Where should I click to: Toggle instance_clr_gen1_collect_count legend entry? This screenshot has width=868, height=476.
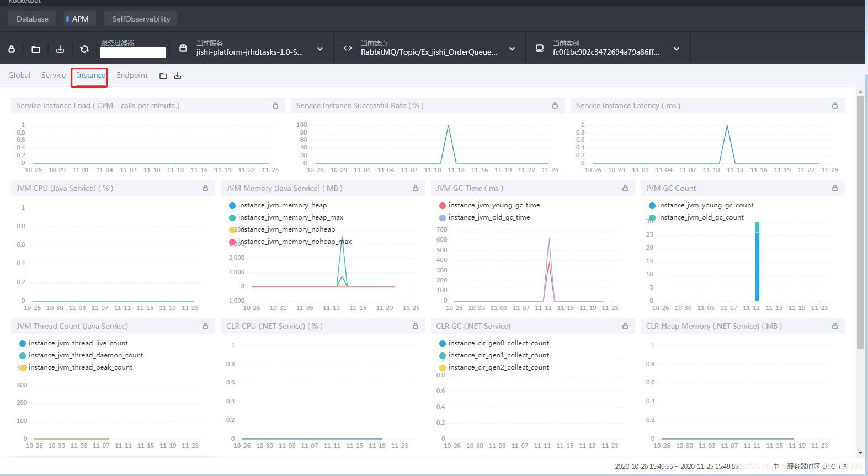[x=494, y=355]
